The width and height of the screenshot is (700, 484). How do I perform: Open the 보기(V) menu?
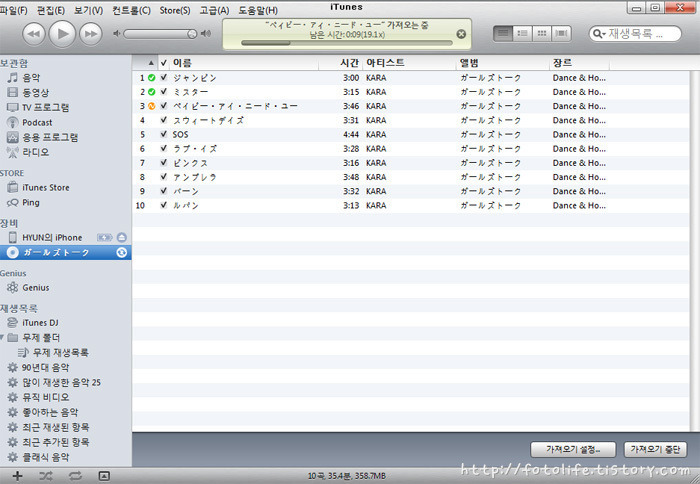(88, 10)
